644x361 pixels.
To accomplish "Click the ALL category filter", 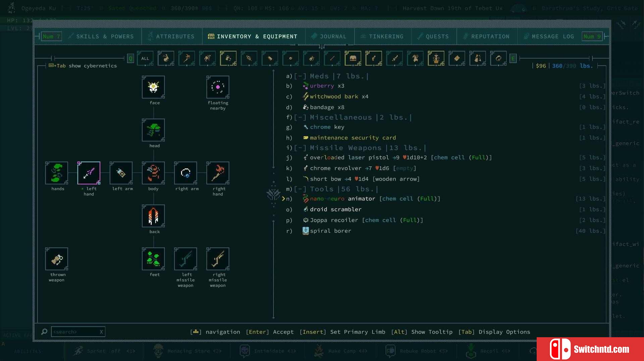I will [145, 58].
